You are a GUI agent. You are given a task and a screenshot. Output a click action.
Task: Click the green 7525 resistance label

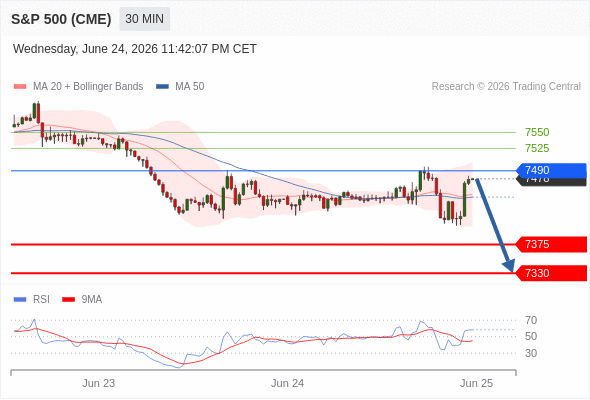click(x=537, y=148)
